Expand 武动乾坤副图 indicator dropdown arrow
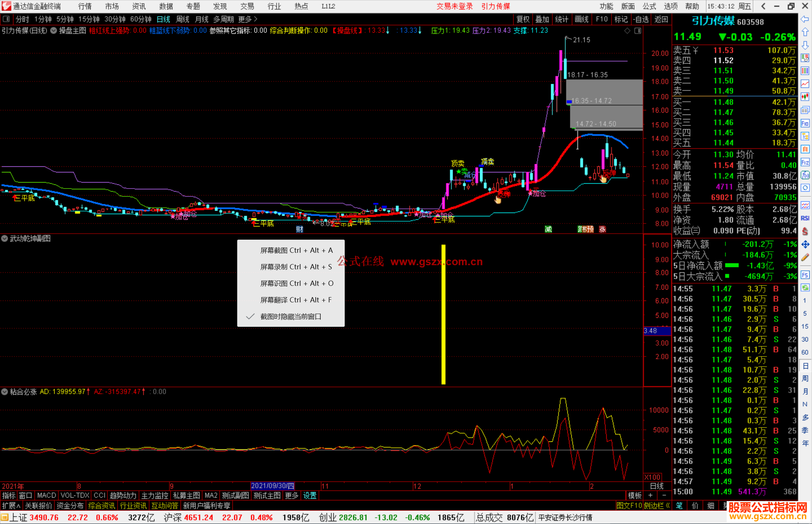 click(5, 239)
